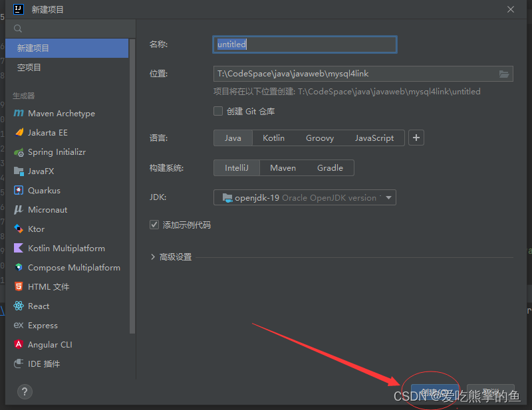
Task: Choose Gradle build system
Action: tap(330, 168)
